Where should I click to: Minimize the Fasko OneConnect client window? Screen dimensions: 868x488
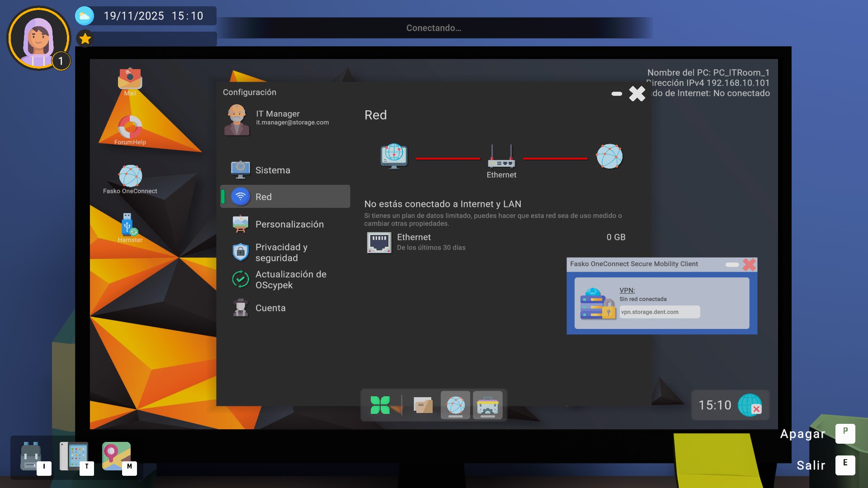(x=731, y=264)
